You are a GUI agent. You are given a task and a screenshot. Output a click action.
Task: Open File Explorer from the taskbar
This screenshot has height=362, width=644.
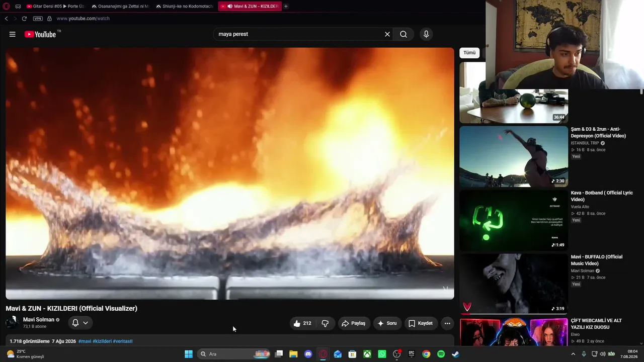pyautogui.click(x=293, y=354)
